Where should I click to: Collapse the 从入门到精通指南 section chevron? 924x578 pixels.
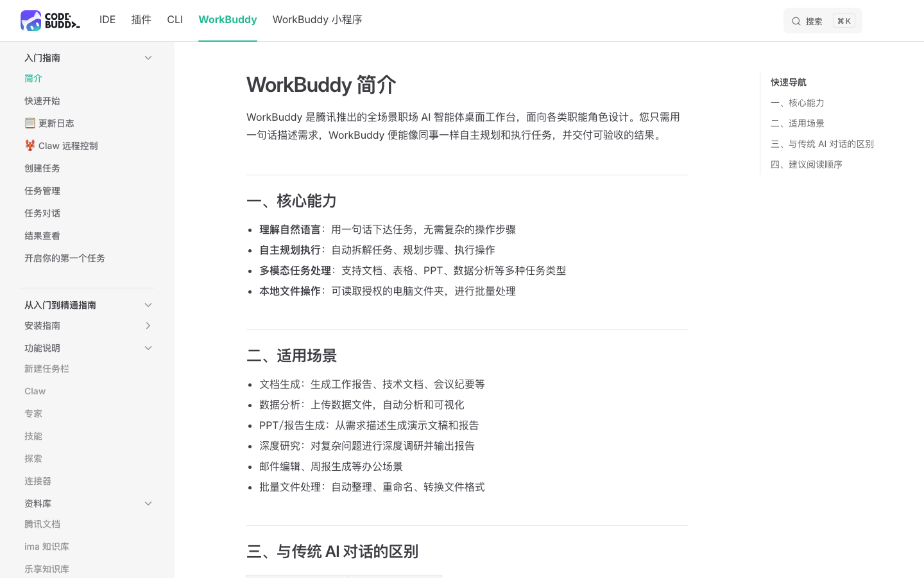click(x=148, y=305)
